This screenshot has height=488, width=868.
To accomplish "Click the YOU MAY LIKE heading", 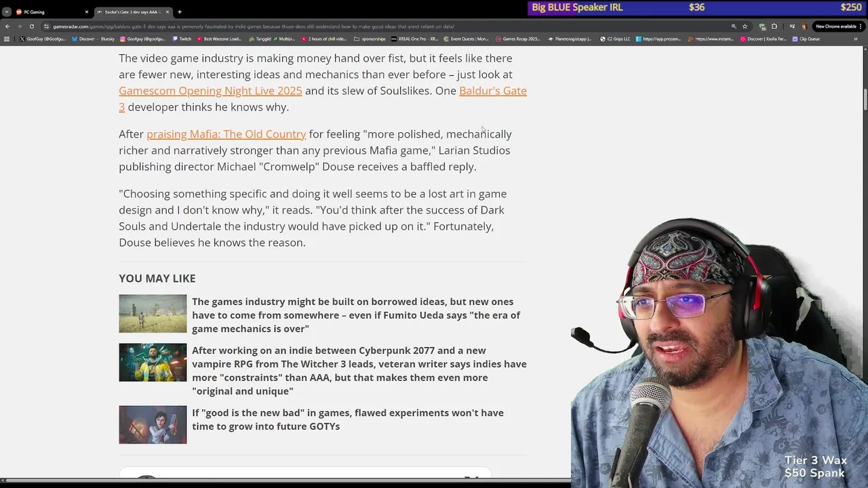I will 157,279.
